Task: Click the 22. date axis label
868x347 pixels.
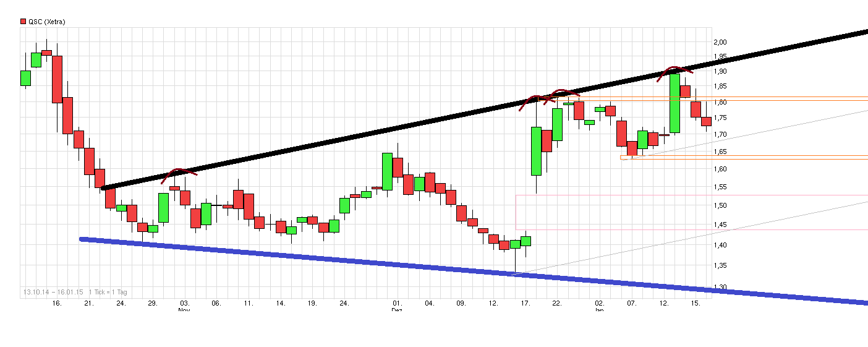Action: click(556, 304)
